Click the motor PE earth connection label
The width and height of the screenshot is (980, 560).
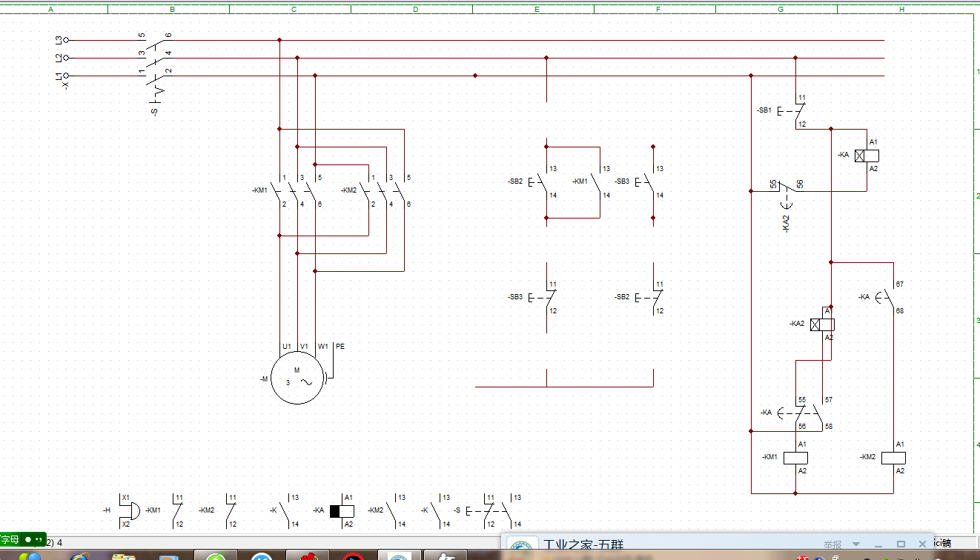pyautogui.click(x=340, y=347)
